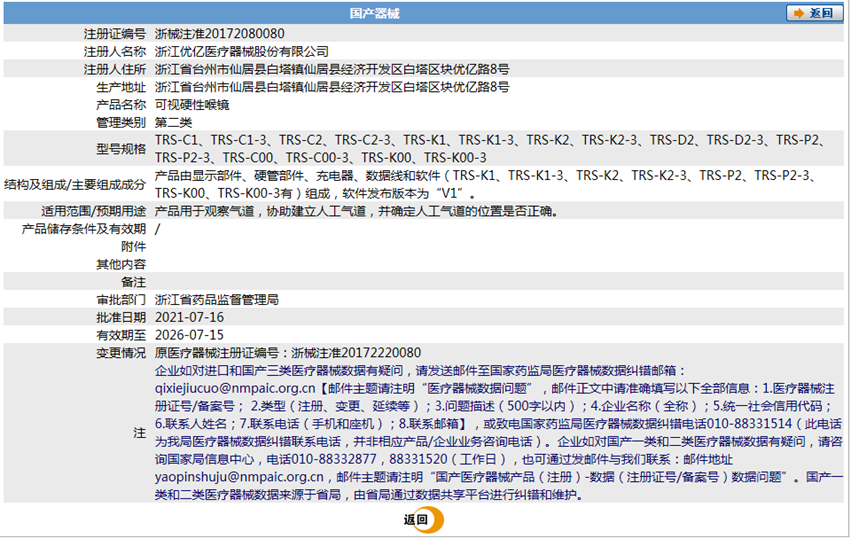Click the orange arrow icon on 返回 button

click(799, 13)
